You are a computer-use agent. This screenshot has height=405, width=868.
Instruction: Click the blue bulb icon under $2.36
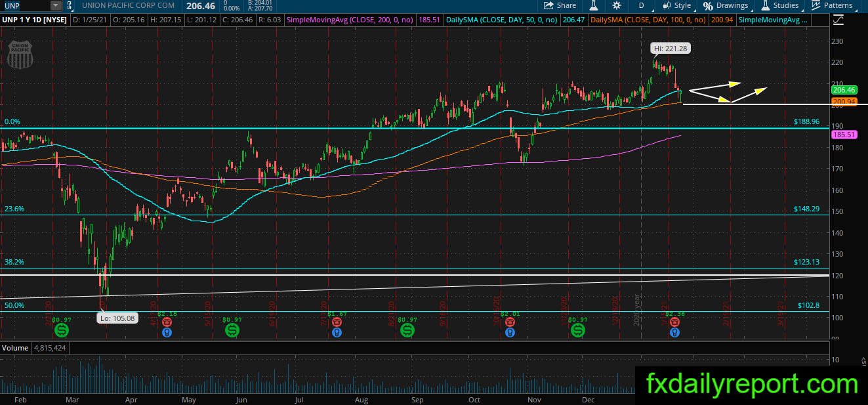674,332
